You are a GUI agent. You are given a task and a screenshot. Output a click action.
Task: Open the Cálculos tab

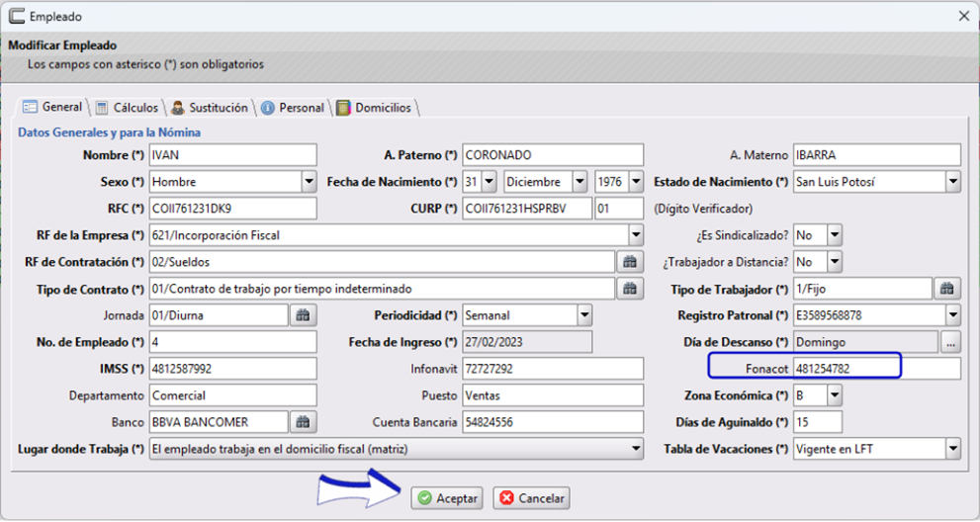[x=128, y=108]
